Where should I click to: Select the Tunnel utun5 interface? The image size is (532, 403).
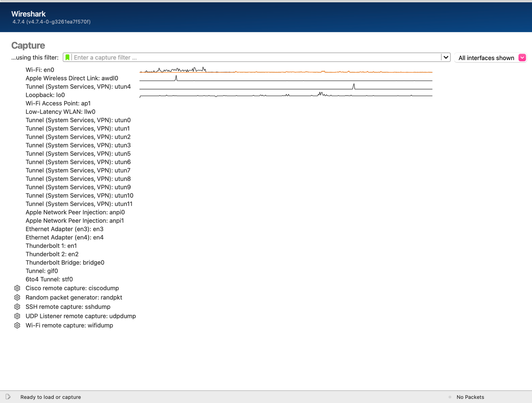click(78, 154)
